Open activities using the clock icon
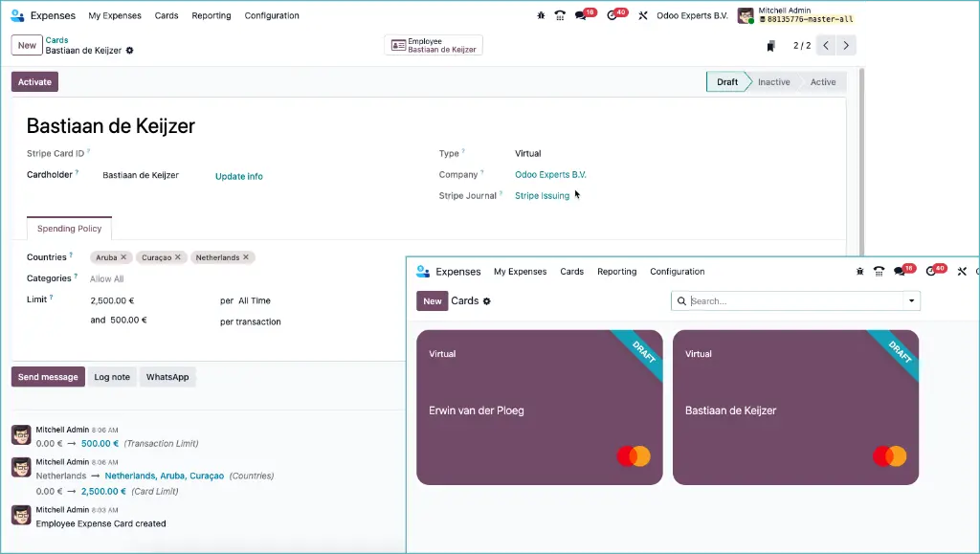 coord(610,16)
